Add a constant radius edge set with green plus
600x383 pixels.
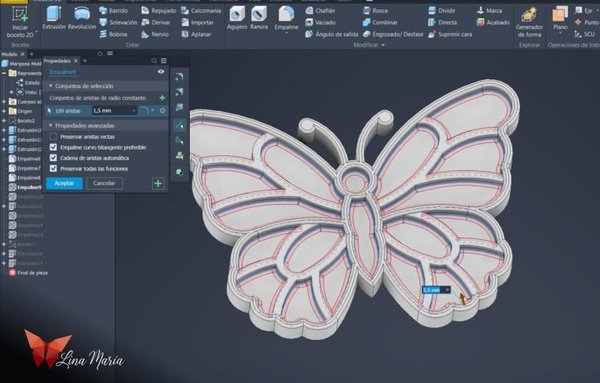(162, 98)
